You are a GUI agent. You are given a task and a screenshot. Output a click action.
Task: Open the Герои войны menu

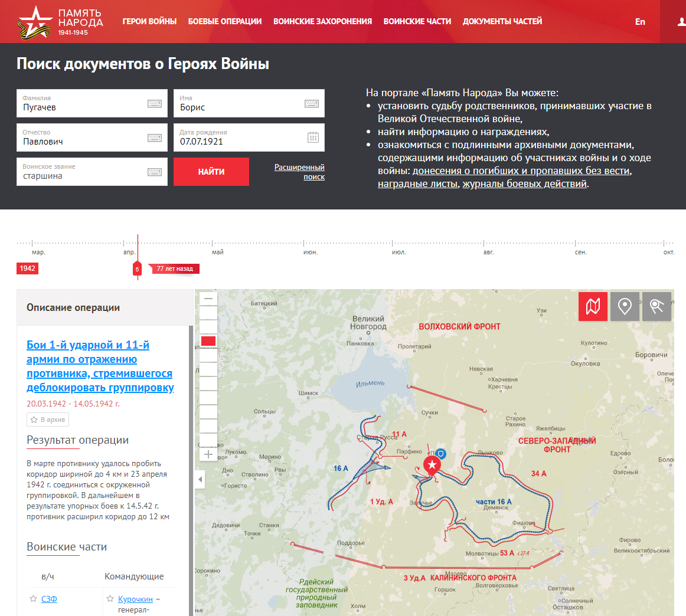(x=149, y=21)
